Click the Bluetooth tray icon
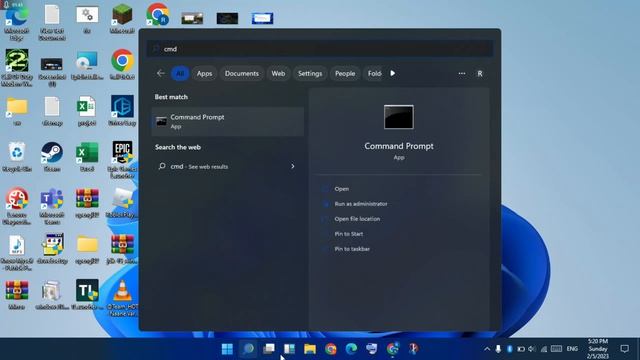Screen dimensions: 640x360 pyautogui.click(x=510, y=349)
